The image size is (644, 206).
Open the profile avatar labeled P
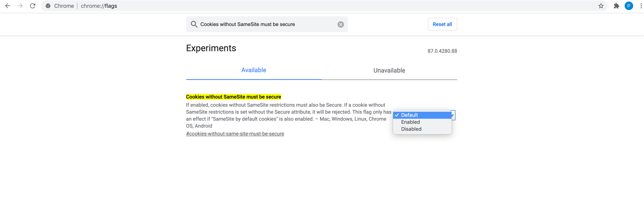[629, 6]
